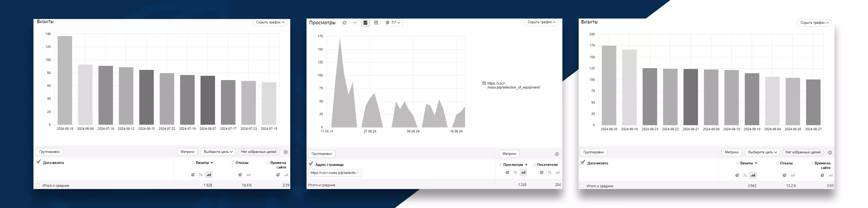Image resolution: width=868 pixels, height=208 pixels.
Task: Click the 16,6% bounce rate value
Action: pyautogui.click(x=247, y=185)
